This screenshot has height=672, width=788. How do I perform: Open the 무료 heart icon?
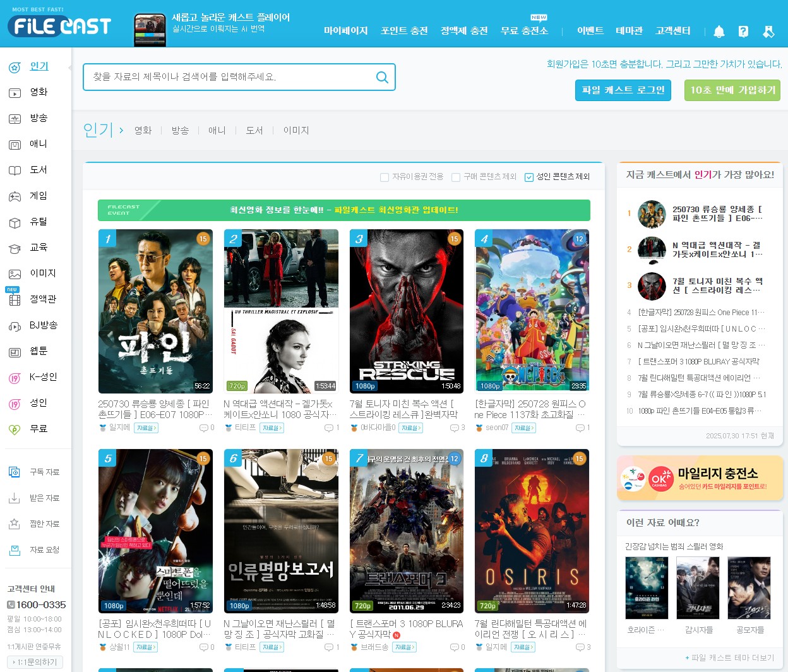pyautogui.click(x=15, y=429)
